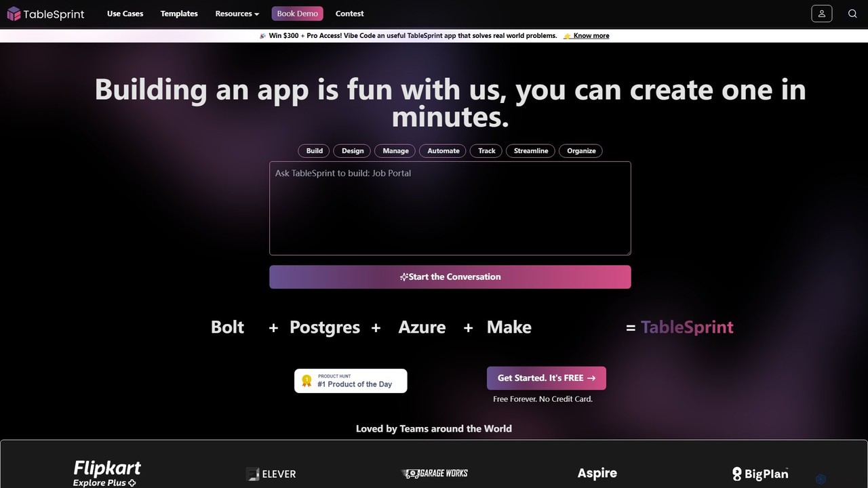Open the Templates menu item
The height and width of the screenshot is (488, 868).
[x=179, y=14]
